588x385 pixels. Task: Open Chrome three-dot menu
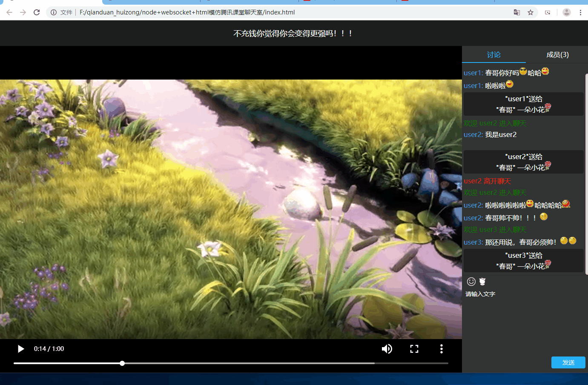point(580,12)
